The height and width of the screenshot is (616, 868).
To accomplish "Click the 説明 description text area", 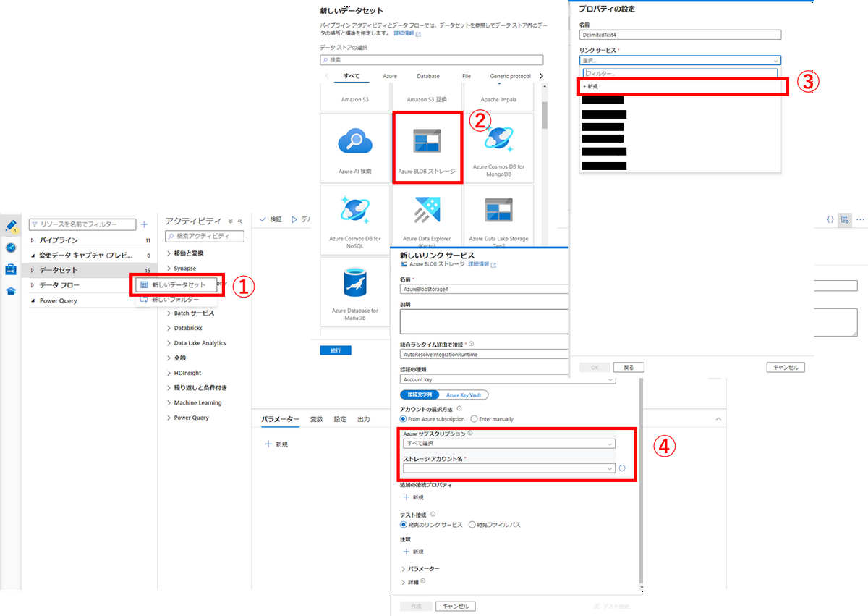I will click(484, 321).
